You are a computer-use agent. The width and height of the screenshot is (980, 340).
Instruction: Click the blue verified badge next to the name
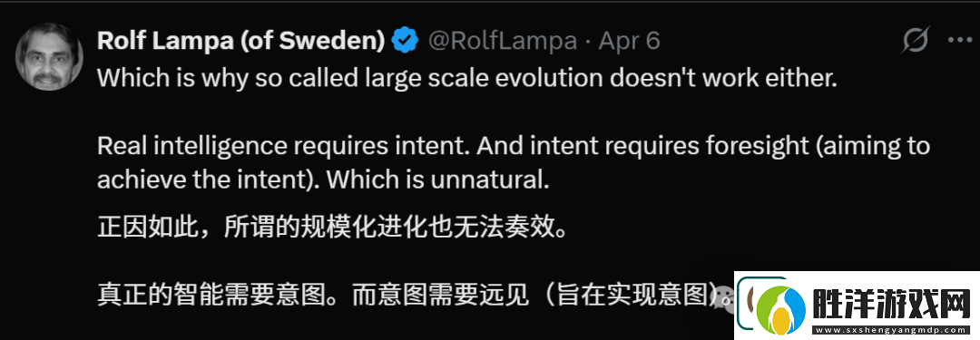(x=405, y=41)
